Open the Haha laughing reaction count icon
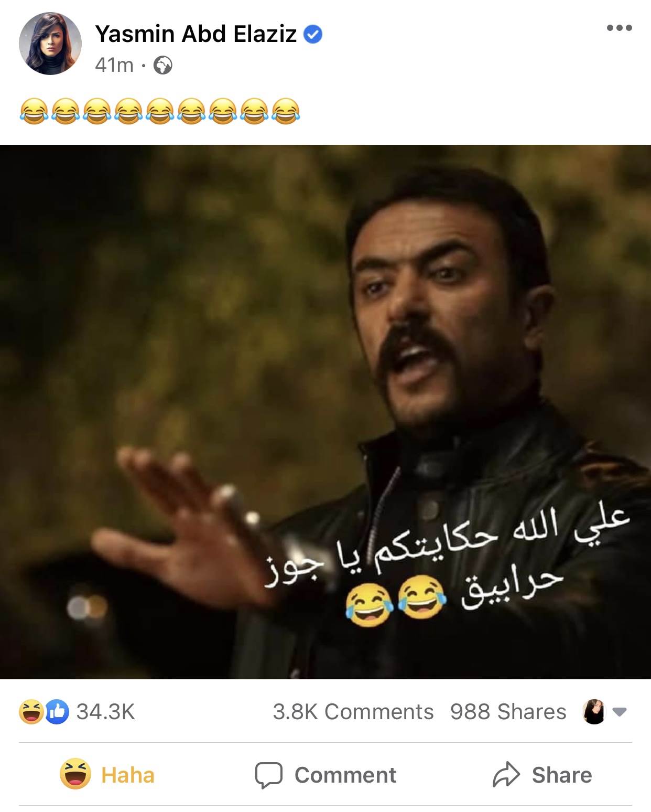The width and height of the screenshot is (651, 812). pos(30,712)
